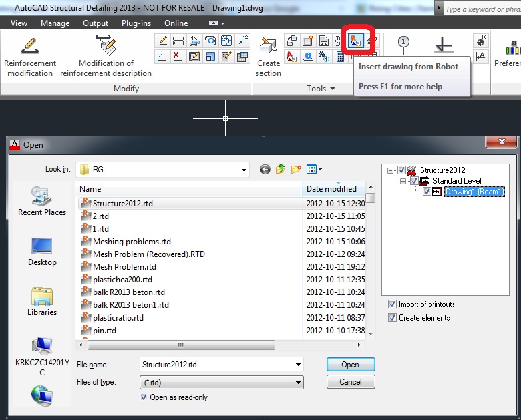Screen dimensions: 521x420
Task: Open Libraries in the dialog sidebar
Action: [x=42, y=302]
